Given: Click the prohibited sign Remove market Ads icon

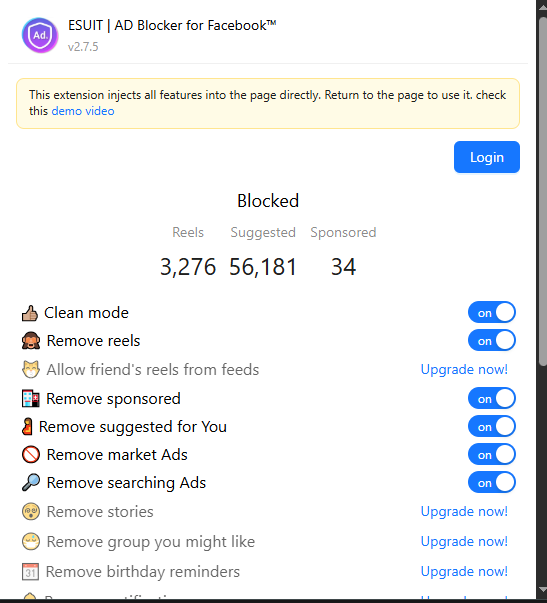Looking at the screenshot, I should pos(31,455).
